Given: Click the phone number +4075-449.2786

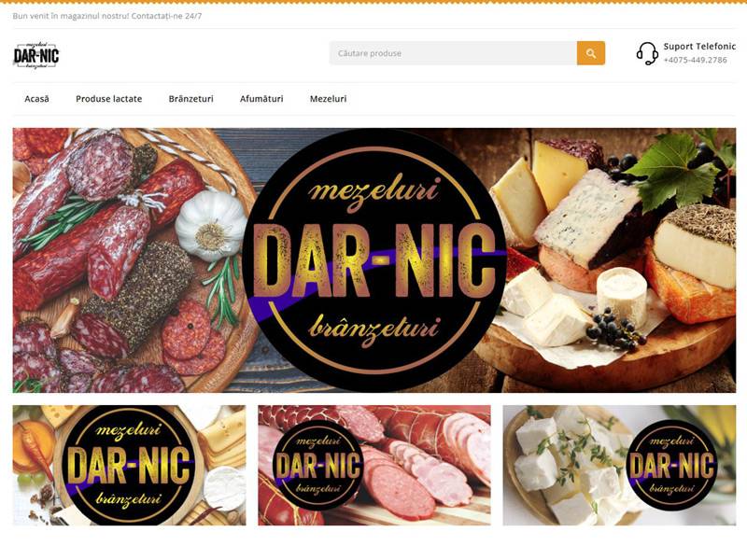Looking at the screenshot, I should [695, 60].
